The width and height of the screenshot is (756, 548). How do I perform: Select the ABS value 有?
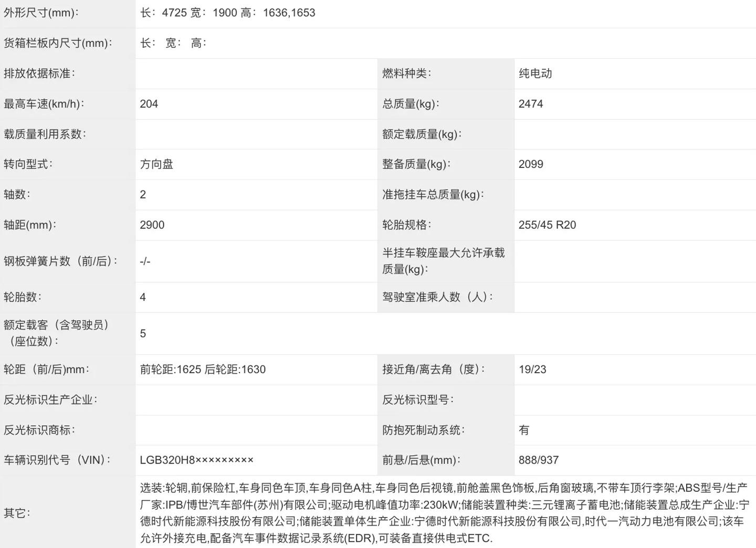coord(524,430)
